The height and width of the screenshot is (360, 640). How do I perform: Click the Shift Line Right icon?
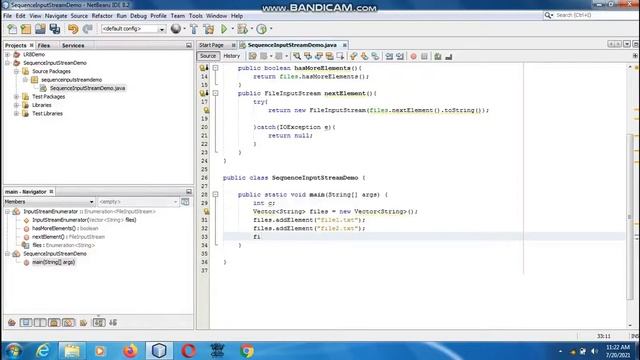(400, 56)
